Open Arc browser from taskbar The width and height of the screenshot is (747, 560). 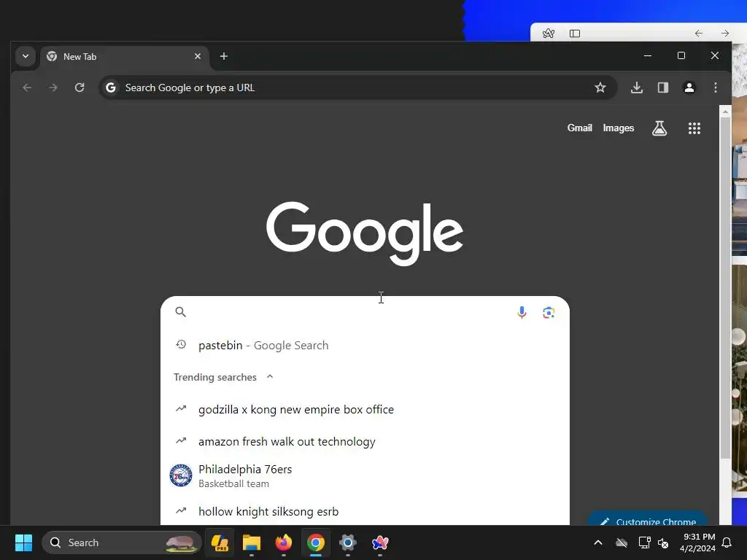tap(379, 542)
